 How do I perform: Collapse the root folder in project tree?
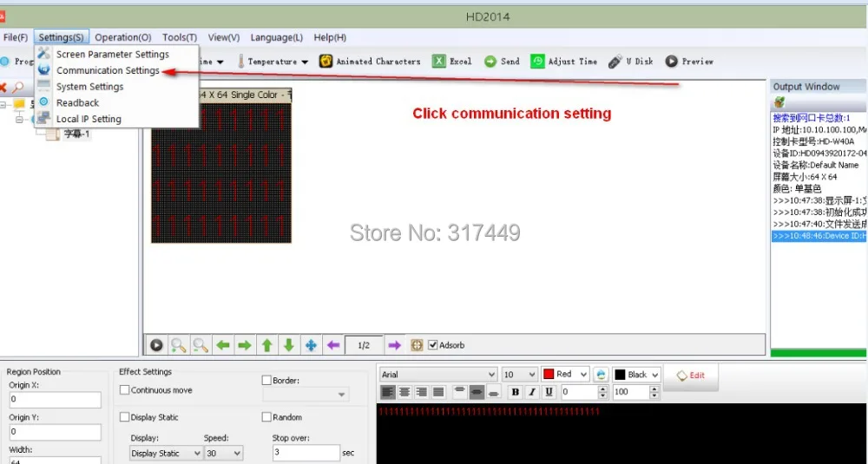point(4,103)
